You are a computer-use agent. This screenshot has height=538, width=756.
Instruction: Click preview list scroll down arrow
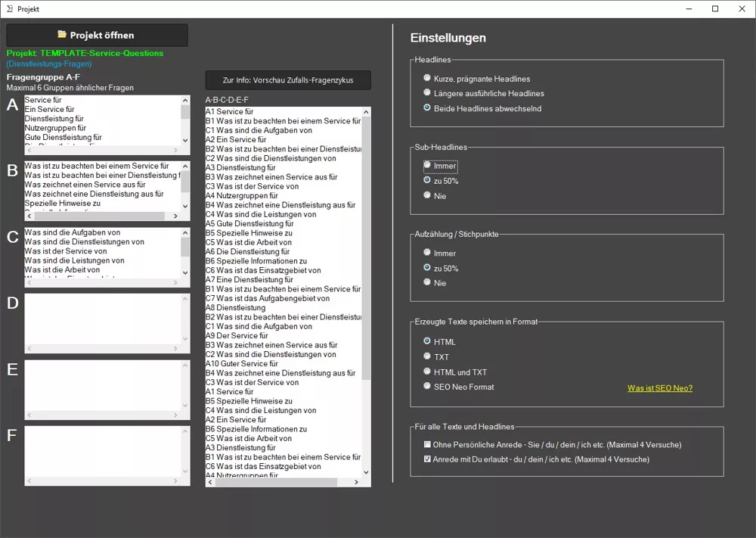point(366,472)
